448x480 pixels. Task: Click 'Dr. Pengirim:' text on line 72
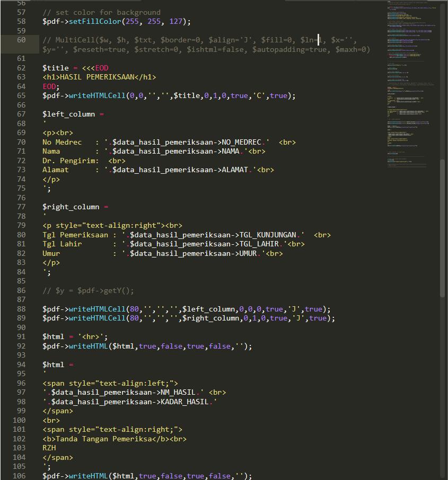tap(71, 161)
